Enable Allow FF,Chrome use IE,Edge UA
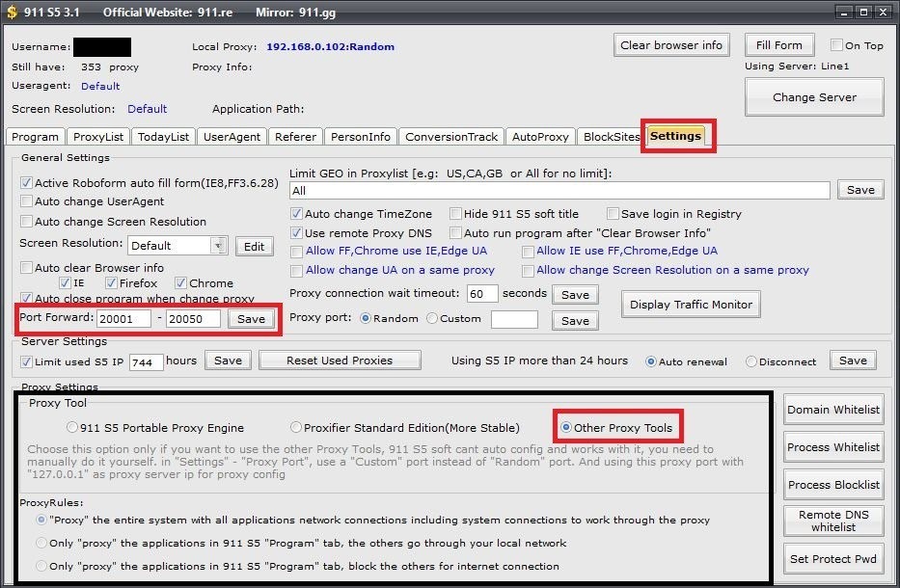Image resolution: width=900 pixels, height=588 pixels. pyautogui.click(x=296, y=252)
